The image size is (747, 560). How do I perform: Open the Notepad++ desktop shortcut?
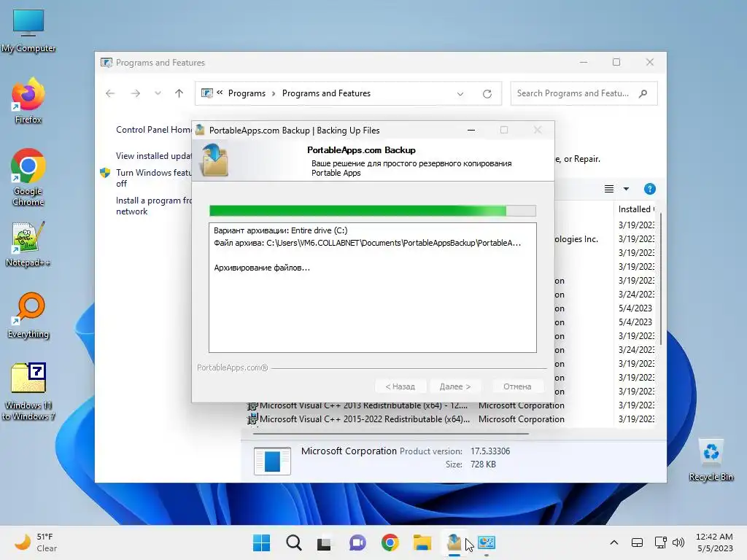(28, 244)
